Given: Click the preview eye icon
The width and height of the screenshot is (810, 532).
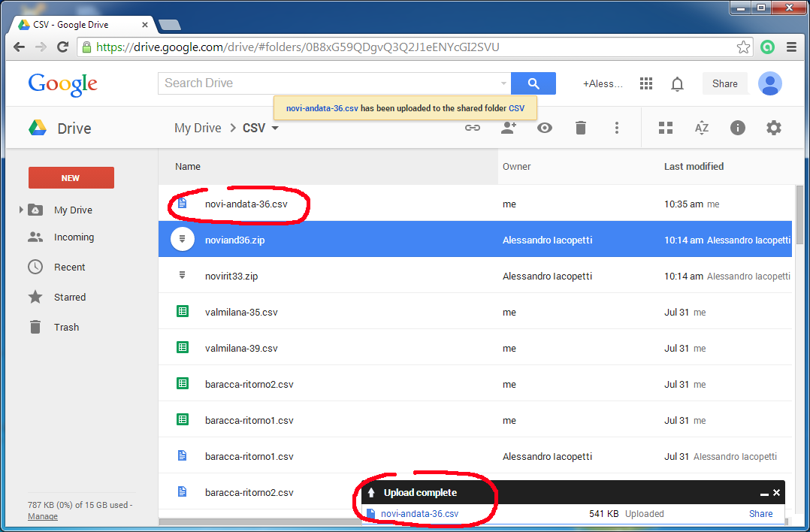Looking at the screenshot, I should click(545, 128).
